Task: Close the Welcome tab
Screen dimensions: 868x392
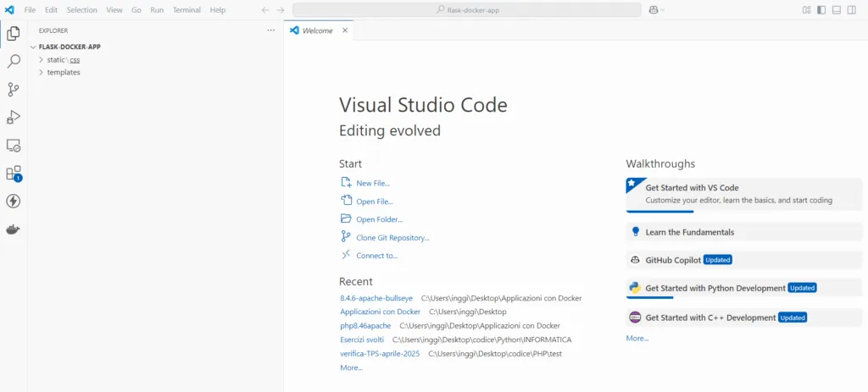Action: [x=345, y=30]
